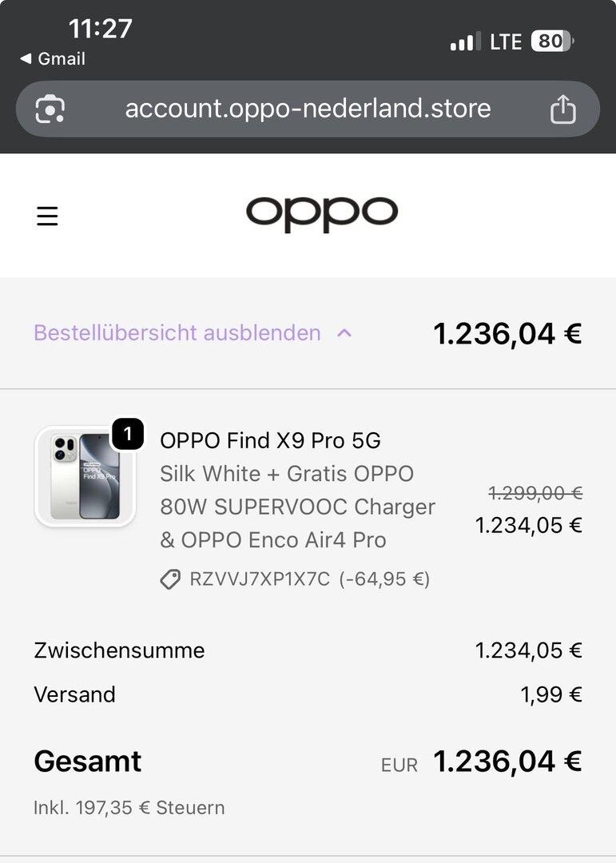This screenshot has width=616, height=863.
Task: Tap the quantity badge on the product image
Action: point(128,435)
